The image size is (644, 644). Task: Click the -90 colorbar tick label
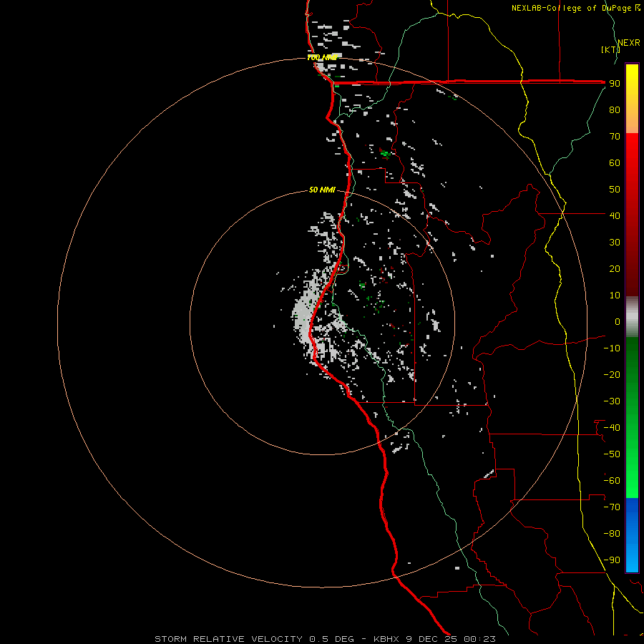(612, 560)
